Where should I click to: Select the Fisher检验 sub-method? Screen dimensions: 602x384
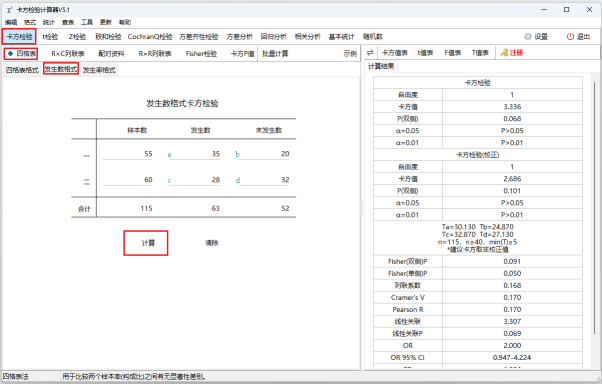[201, 53]
